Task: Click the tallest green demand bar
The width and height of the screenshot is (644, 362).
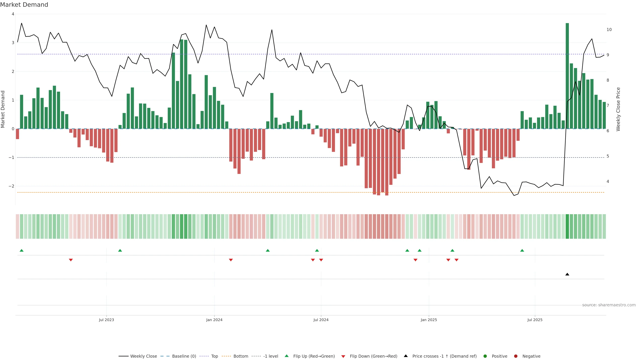Action: [567, 75]
